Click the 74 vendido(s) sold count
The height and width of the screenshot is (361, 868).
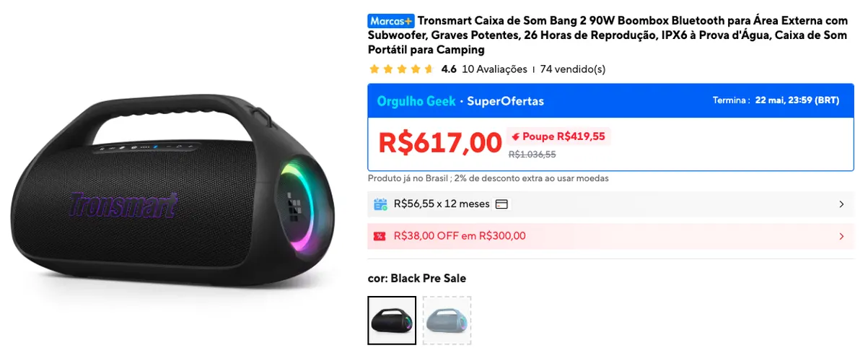click(572, 69)
